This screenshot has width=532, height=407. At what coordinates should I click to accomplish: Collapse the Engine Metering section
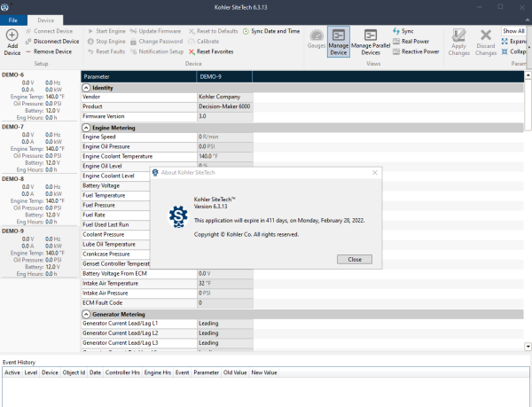coord(86,128)
